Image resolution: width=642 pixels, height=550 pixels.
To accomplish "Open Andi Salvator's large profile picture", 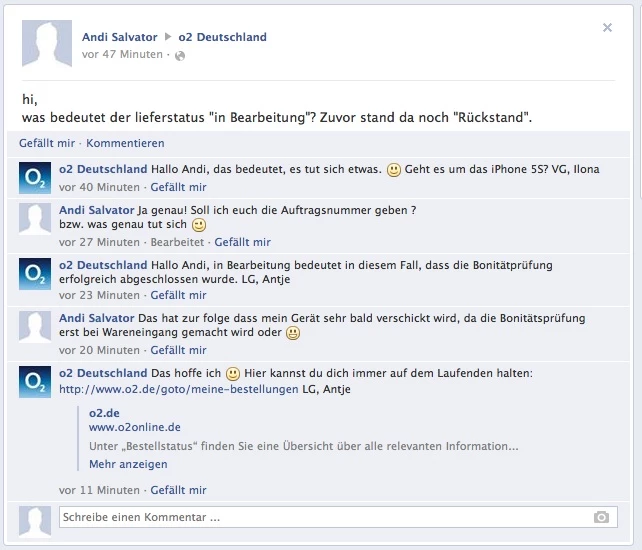I will [x=47, y=43].
